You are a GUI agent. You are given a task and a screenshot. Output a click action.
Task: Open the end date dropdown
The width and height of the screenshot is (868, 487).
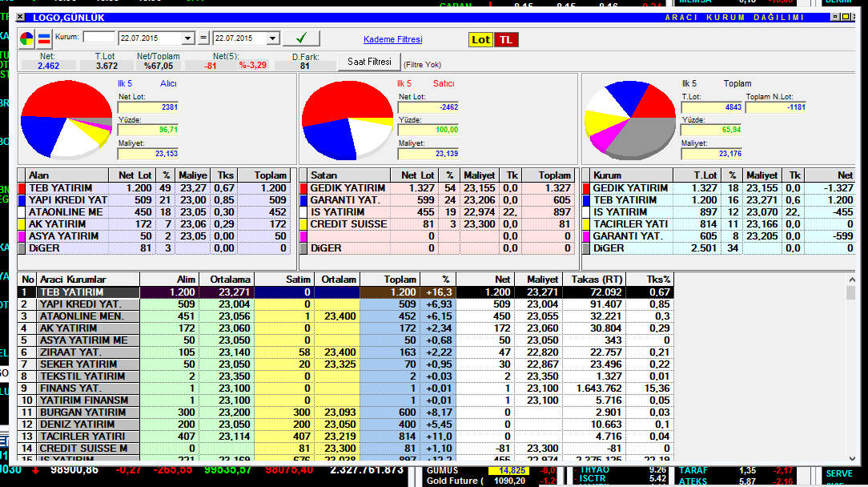[x=272, y=38]
